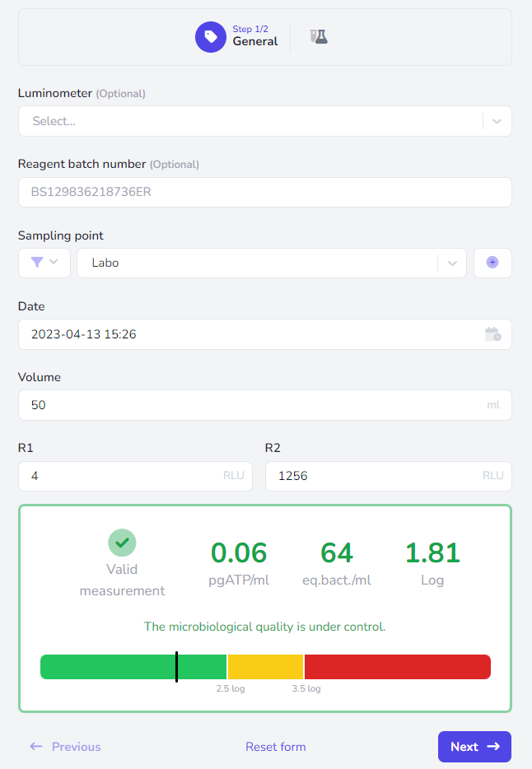This screenshot has width=532, height=769.
Task: Go to the lab flask step icon
Action: pos(319,37)
